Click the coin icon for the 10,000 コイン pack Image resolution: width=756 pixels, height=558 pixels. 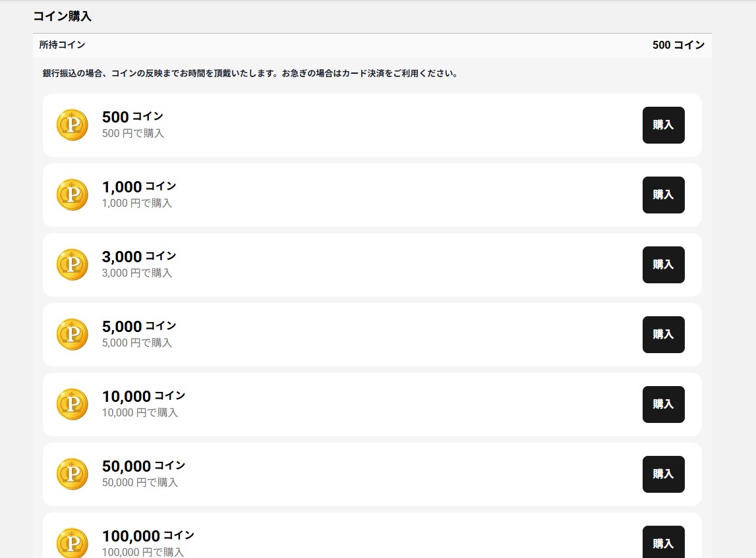(x=72, y=405)
